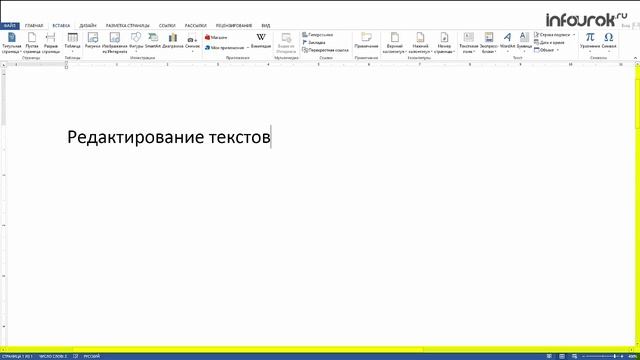Open the Drop Cap (Буквица) dropdown

(x=524, y=43)
